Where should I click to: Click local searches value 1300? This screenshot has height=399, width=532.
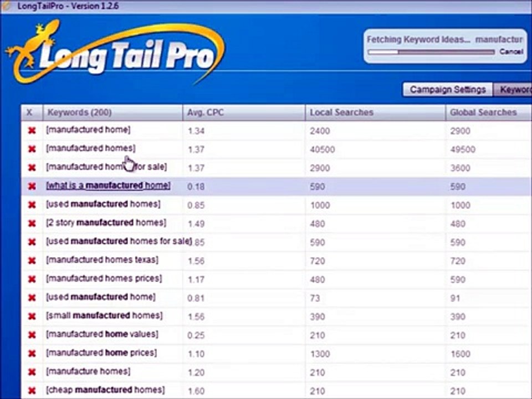pyautogui.click(x=320, y=354)
